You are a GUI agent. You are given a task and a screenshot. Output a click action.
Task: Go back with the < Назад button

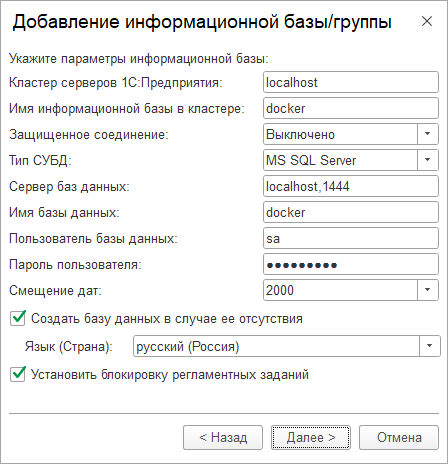(223, 437)
